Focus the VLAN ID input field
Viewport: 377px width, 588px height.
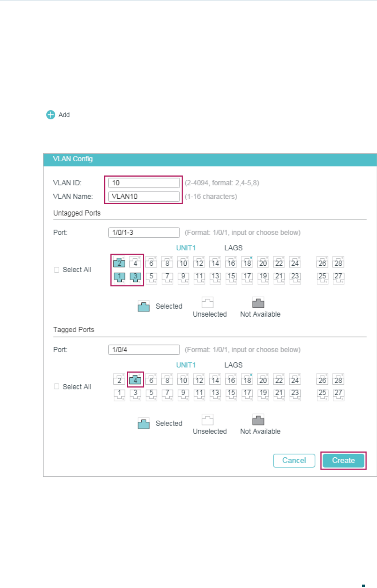pyautogui.click(x=144, y=183)
